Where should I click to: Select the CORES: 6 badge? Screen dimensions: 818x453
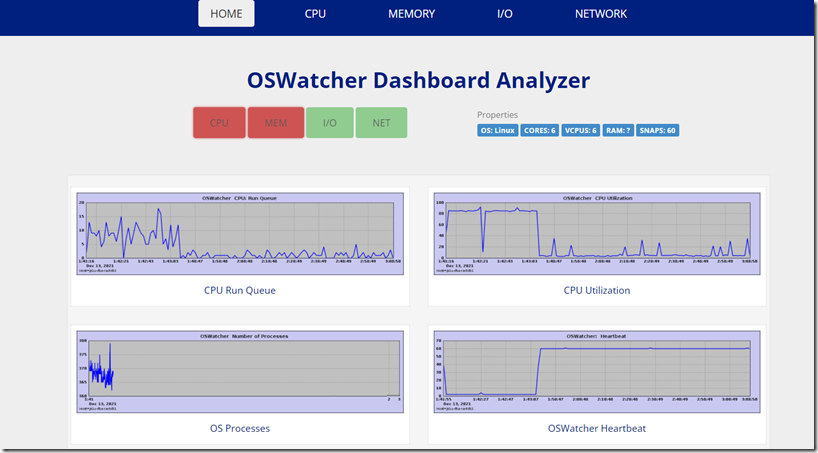pyautogui.click(x=539, y=130)
